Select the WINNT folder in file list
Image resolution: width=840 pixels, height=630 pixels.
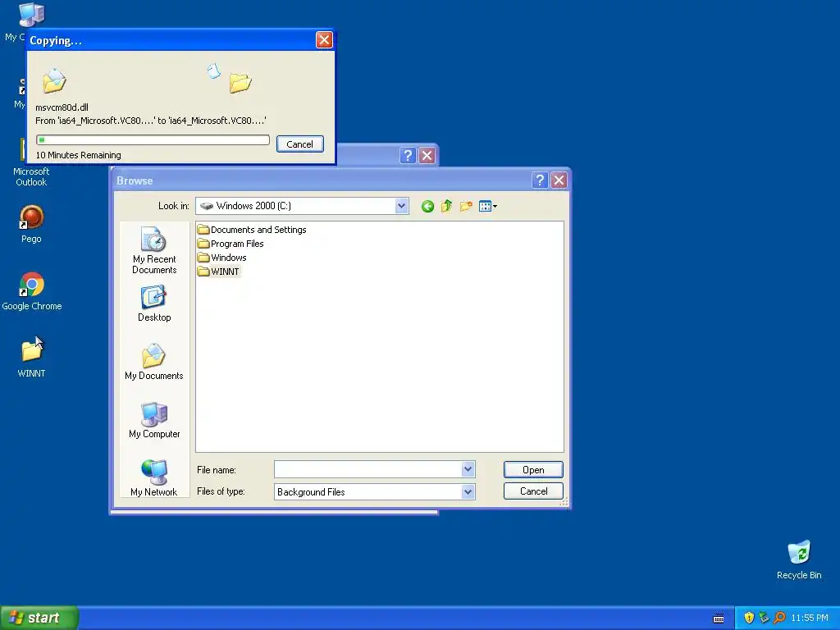point(218,272)
